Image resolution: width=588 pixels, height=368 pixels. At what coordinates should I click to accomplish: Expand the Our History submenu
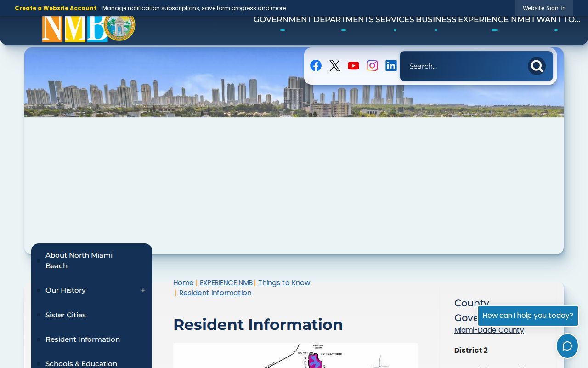(x=143, y=290)
